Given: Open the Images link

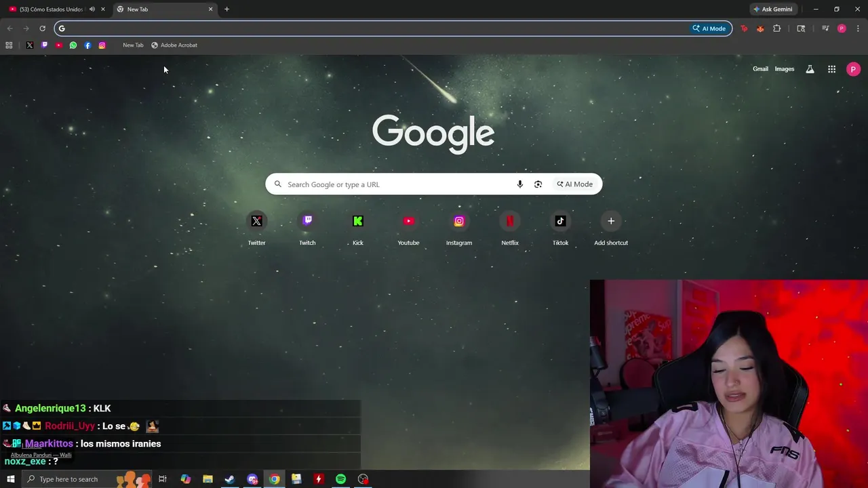Looking at the screenshot, I should (x=785, y=69).
